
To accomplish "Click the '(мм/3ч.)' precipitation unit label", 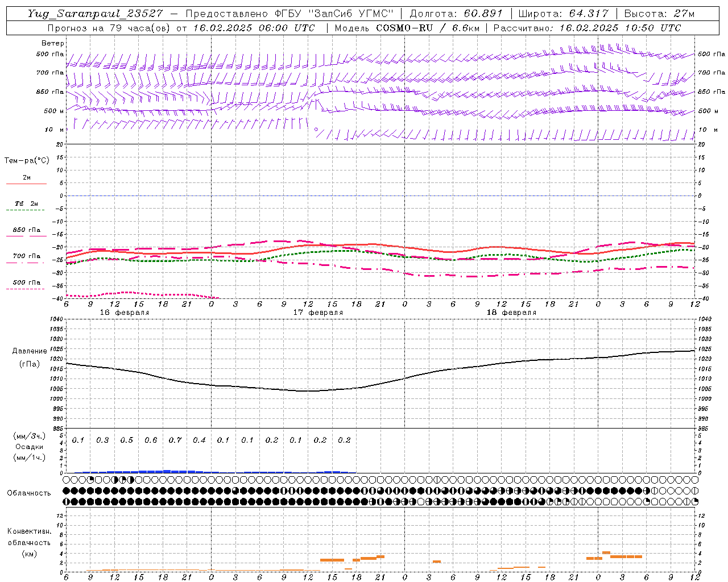I will [30, 436].
